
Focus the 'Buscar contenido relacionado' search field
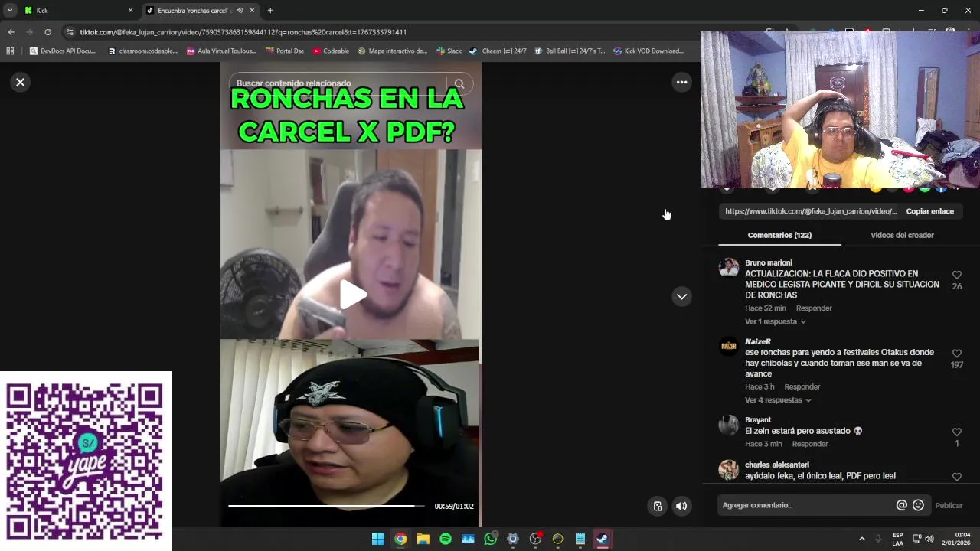pos(337,83)
